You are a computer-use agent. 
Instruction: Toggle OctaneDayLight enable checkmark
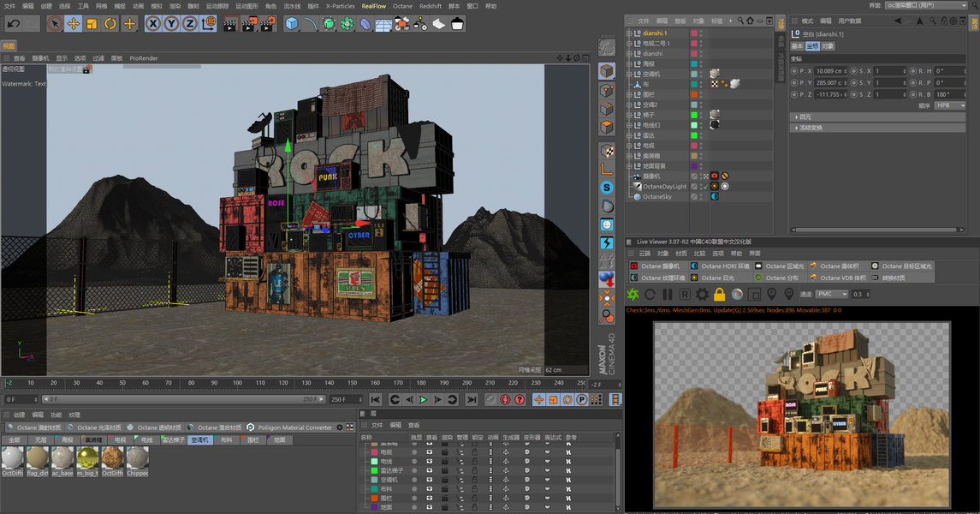[704, 187]
